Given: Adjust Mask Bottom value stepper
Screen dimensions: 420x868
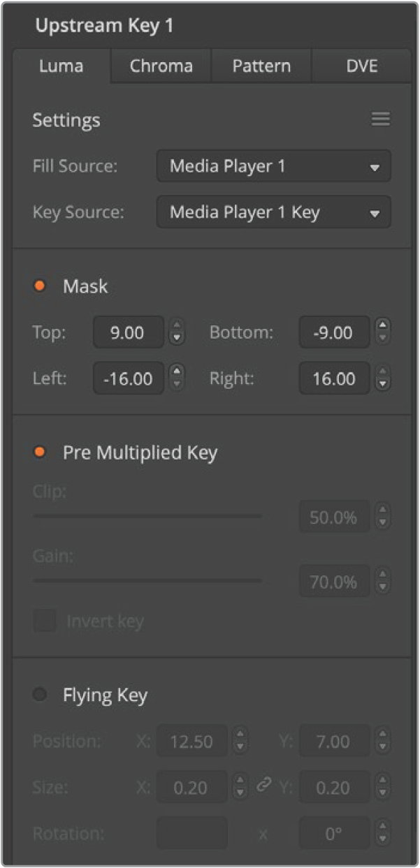Looking at the screenshot, I should click(x=382, y=332).
